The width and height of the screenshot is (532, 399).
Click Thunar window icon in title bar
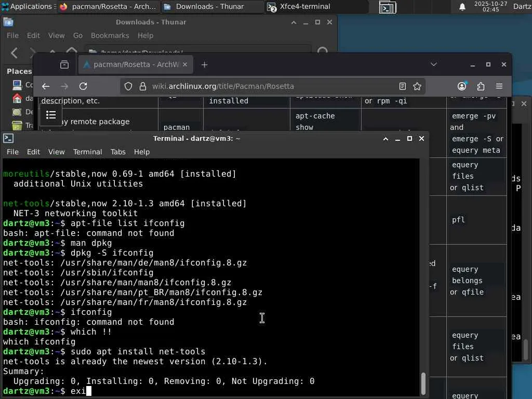(8, 22)
